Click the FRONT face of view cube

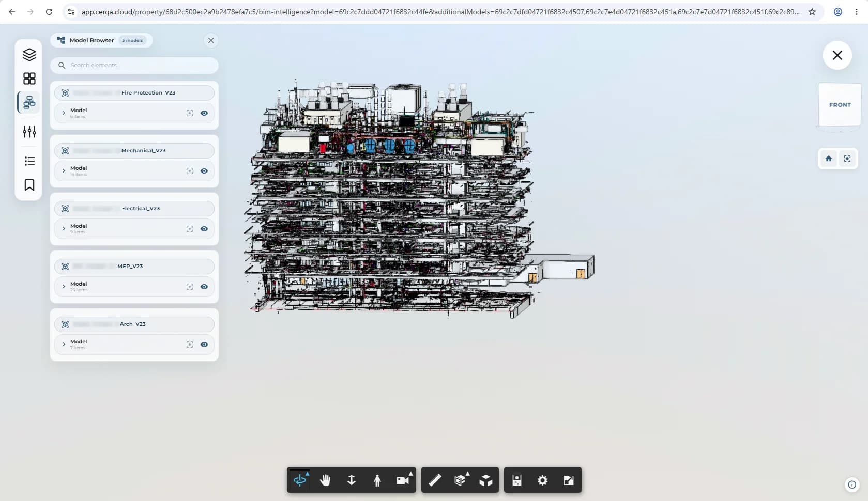(840, 105)
